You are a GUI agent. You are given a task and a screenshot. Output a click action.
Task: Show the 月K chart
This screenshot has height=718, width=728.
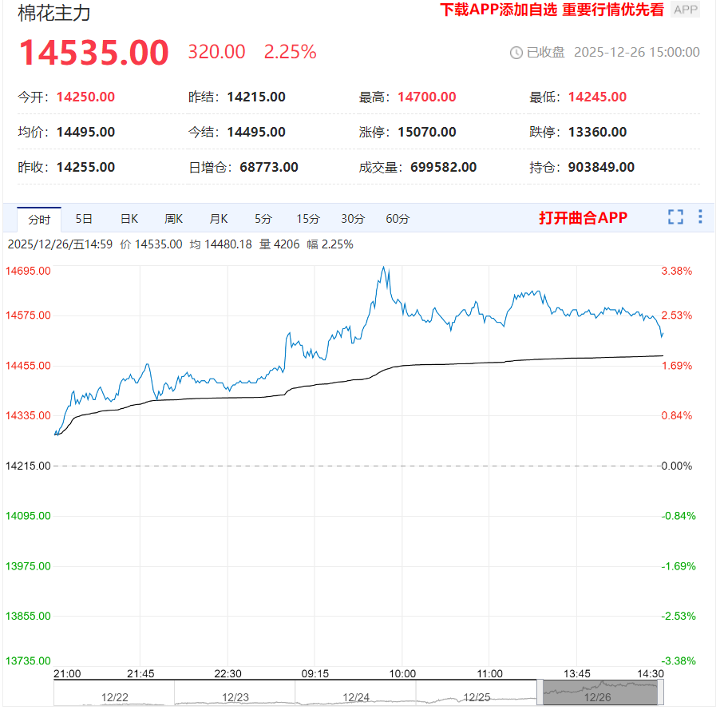(x=219, y=219)
